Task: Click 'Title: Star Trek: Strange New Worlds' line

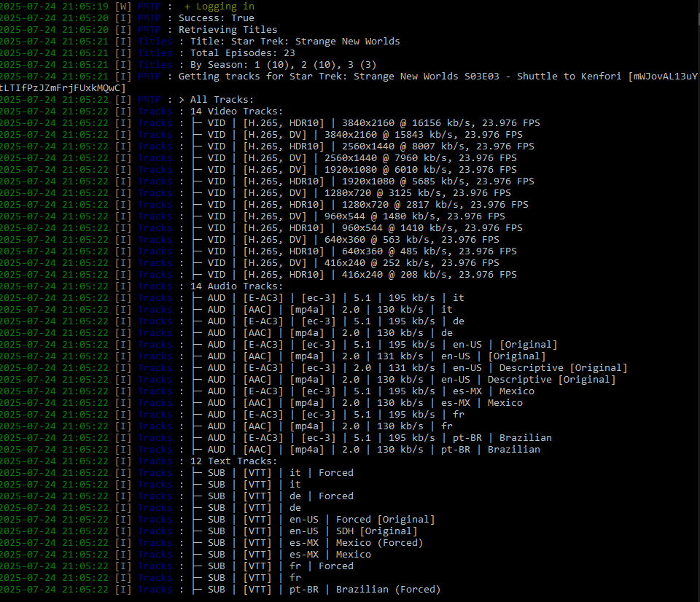Action: (295, 42)
